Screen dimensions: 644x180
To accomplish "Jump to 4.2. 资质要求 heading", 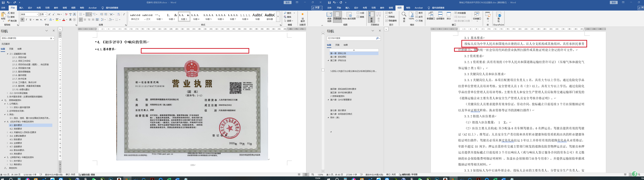I will [16, 129].
